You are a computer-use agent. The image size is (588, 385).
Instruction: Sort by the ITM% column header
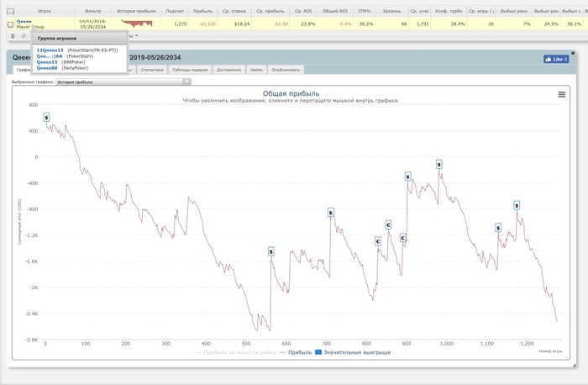point(364,11)
